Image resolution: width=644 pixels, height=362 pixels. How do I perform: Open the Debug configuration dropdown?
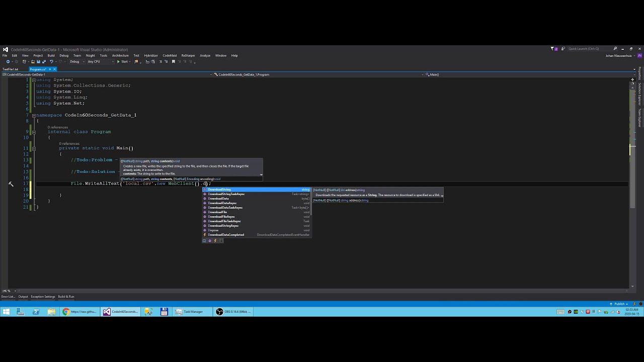click(x=76, y=61)
